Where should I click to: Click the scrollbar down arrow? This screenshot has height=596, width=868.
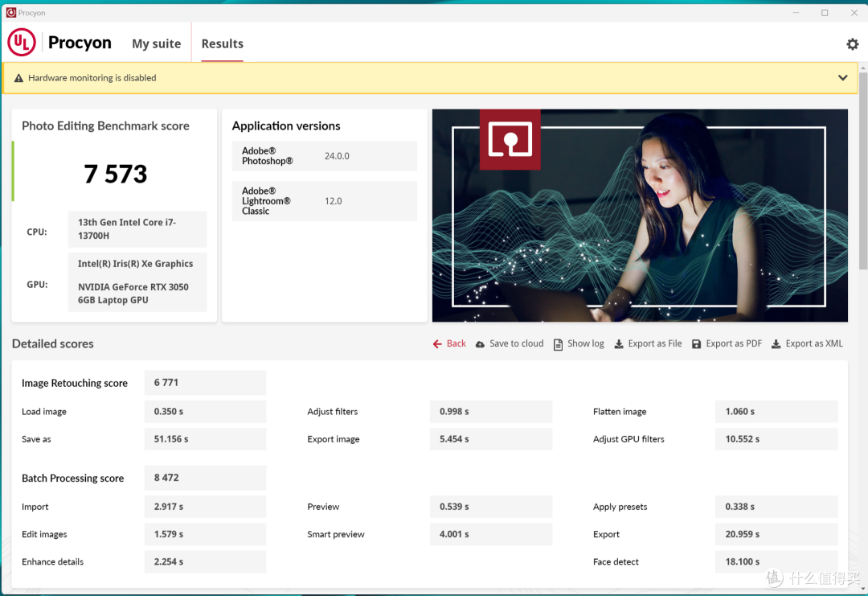point(863,589)
